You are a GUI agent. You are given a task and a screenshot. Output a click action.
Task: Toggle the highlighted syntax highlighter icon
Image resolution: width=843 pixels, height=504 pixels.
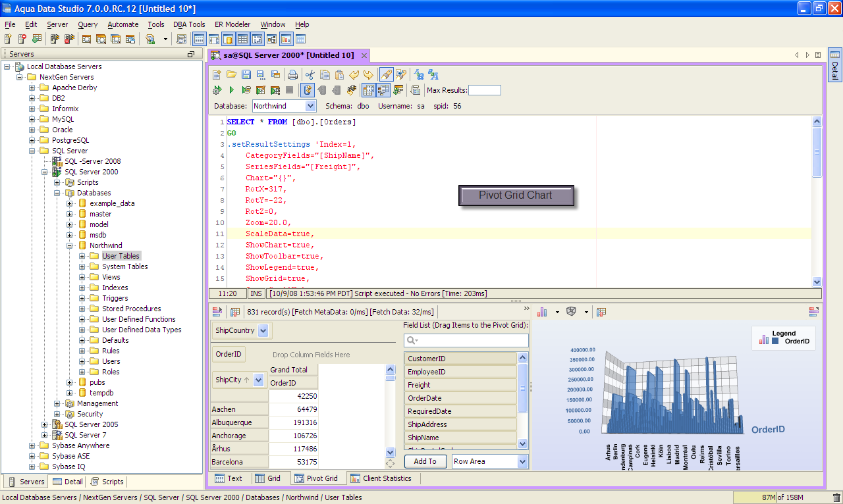click(387, 74)
